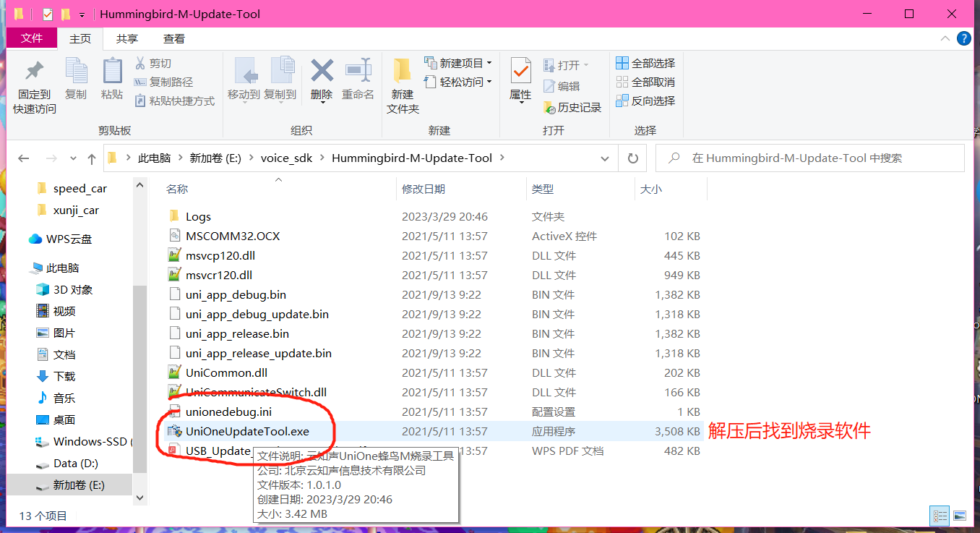Click Invert Selection (反向选择)

(x=645, y=101)
